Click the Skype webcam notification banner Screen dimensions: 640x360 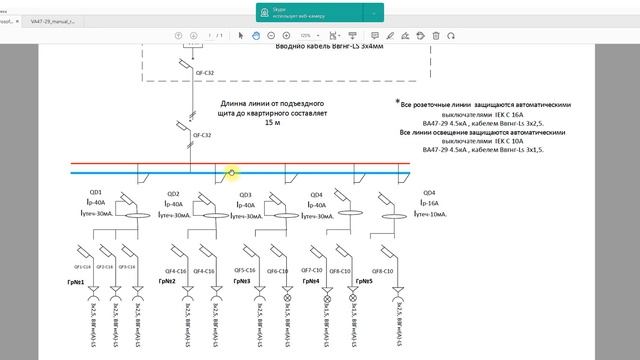tap(320, 13)
